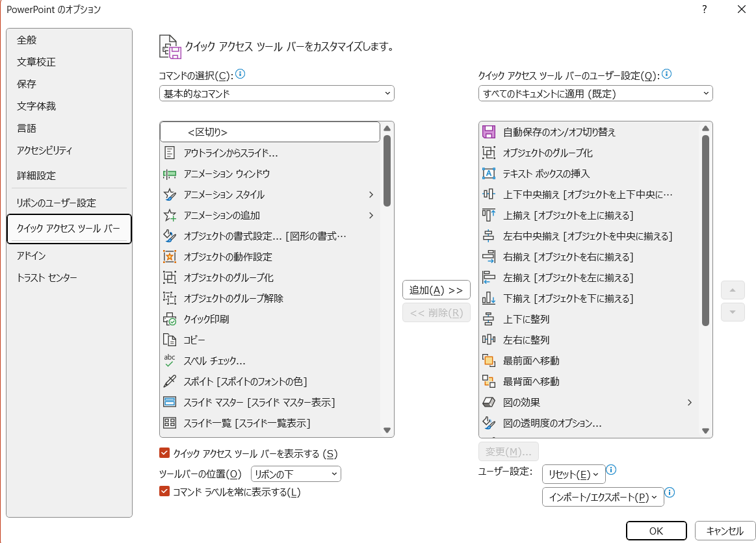Image resolution: width=756 pixels, height=543 pixels.
Task: Select the 左右に整列 distribute icon
Action: (x=488, y=339)
